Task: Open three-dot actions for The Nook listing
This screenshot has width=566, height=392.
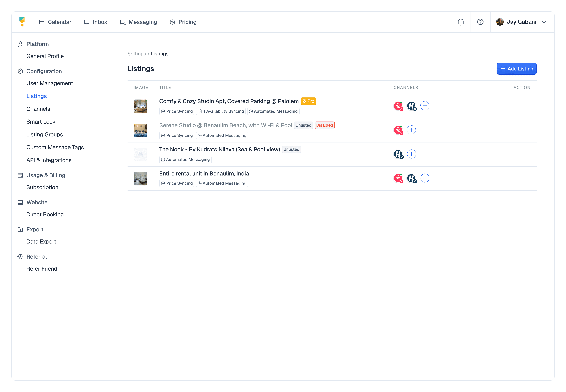Action: tap(526, 155)
